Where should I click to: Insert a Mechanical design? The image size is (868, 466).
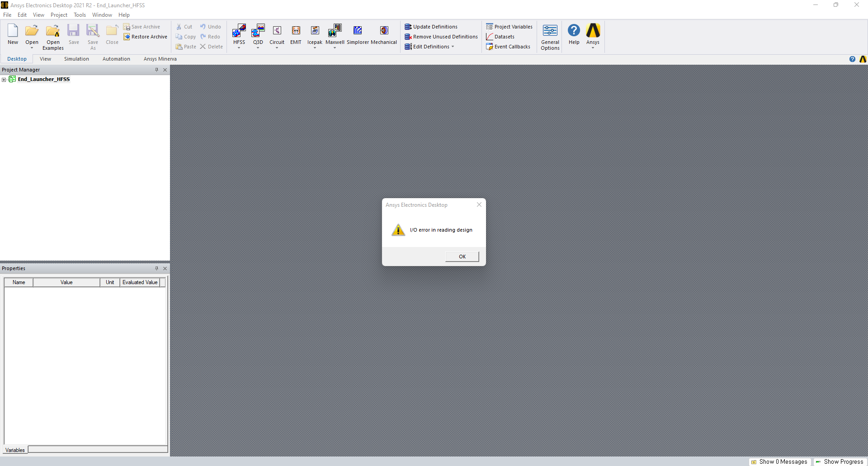pyautogui.click(x=384, y=34)
